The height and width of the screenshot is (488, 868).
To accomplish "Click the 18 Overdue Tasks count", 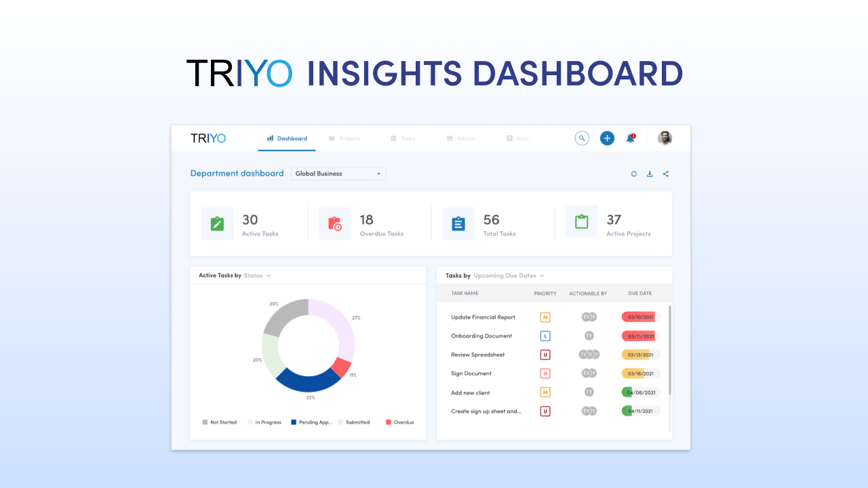I will (366, 220).
